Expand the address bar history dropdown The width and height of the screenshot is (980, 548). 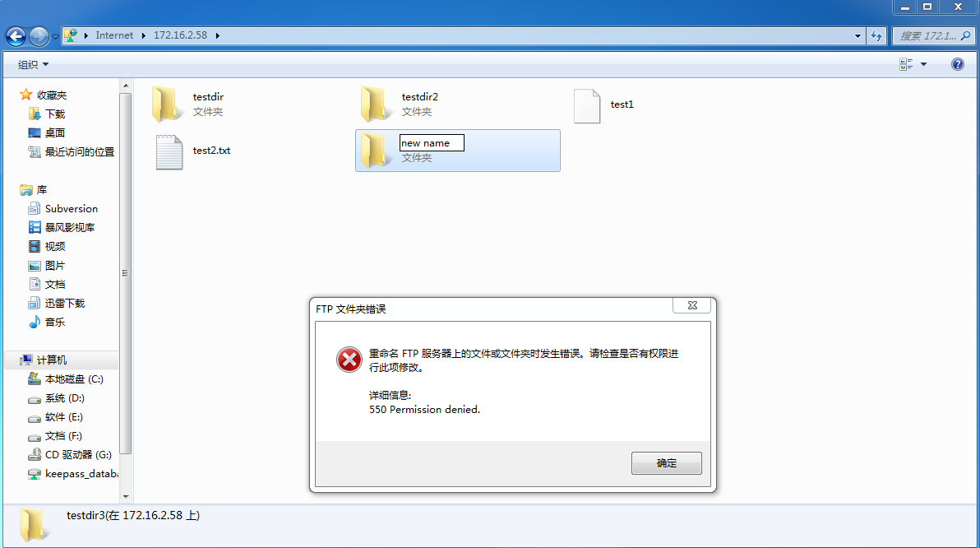click(857, 35)
